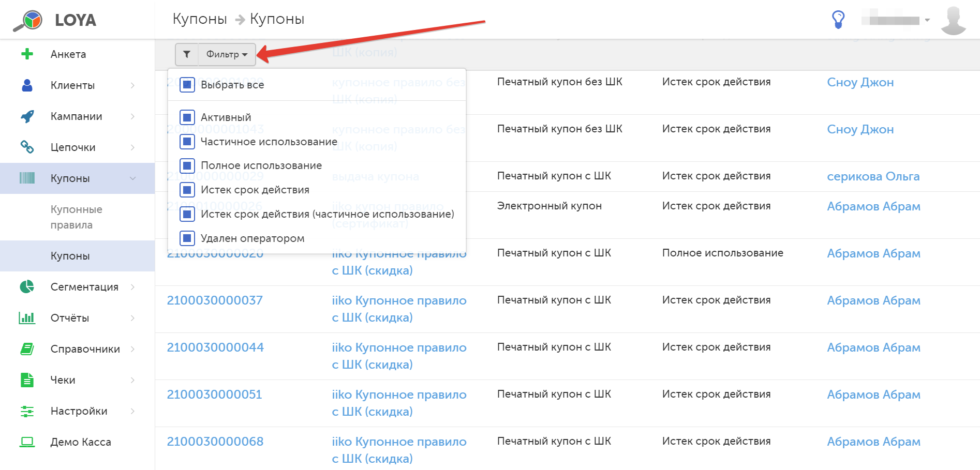
Task: Click the user avatar icon
Action: 953,21
